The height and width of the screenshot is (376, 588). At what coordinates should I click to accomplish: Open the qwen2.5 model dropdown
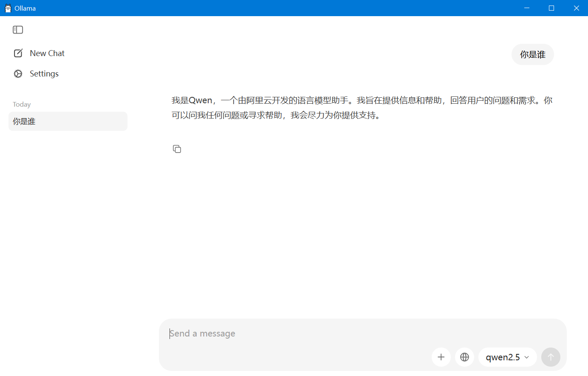(x=508, y=357)
